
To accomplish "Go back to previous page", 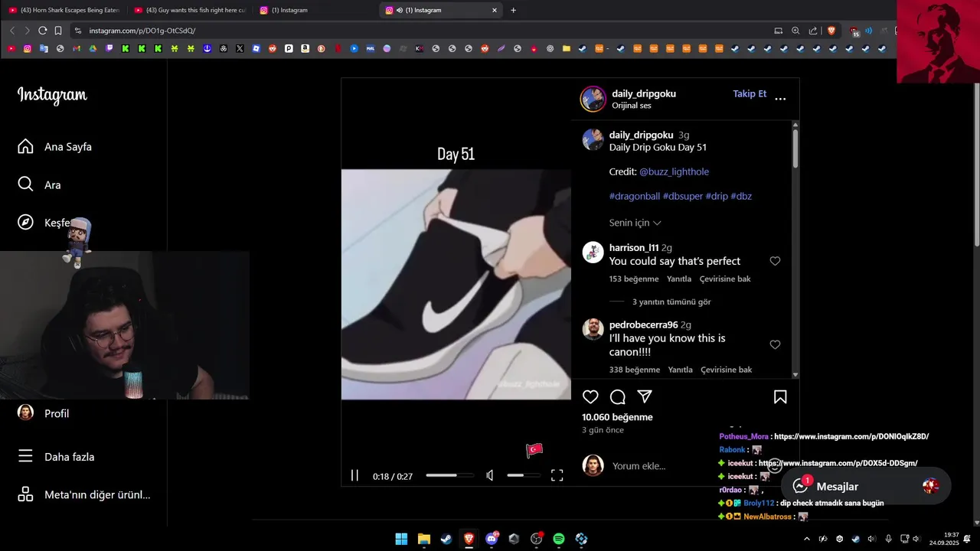I will (x=11, y=31).
